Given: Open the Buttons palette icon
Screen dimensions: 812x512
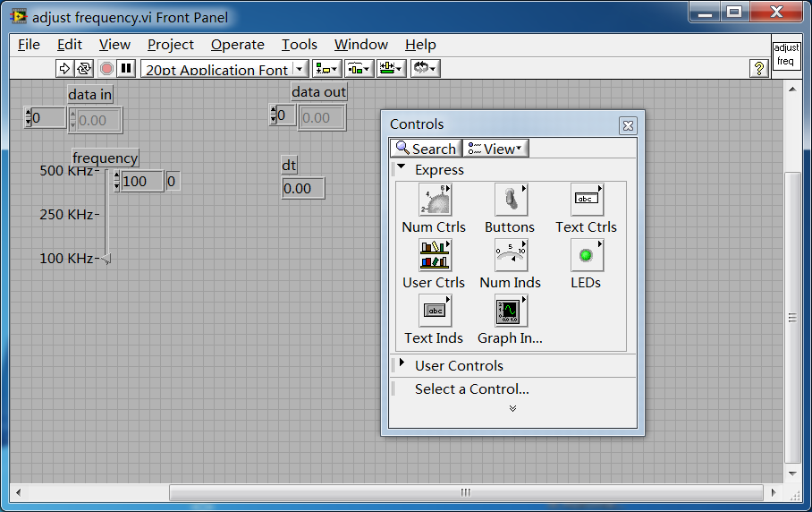Looking at the screenshot, I should pos(511,201).
